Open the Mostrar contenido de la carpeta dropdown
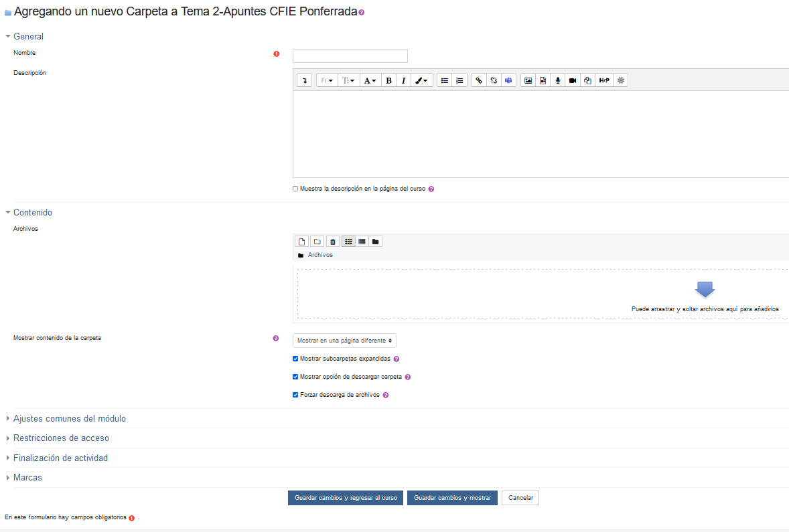The width and height of the screenshot is (789, 532). tap(344, 341)
